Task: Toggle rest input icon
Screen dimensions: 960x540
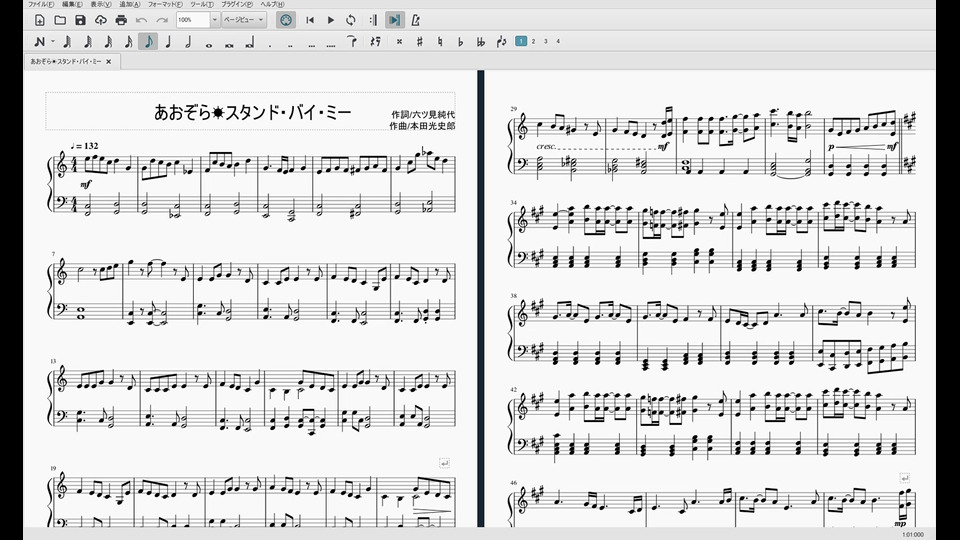Action: [x=375, y=42]
